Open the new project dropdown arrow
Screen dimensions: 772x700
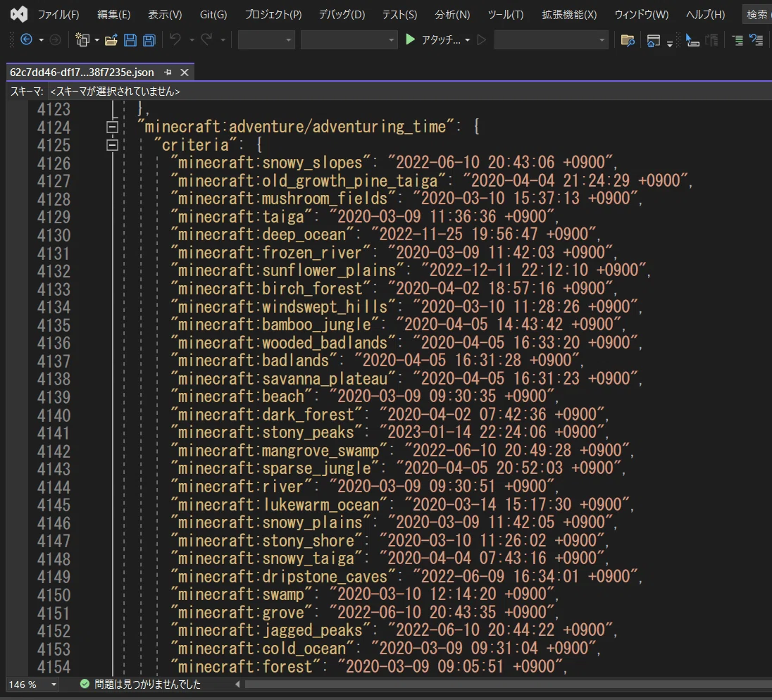click(96, 40)
